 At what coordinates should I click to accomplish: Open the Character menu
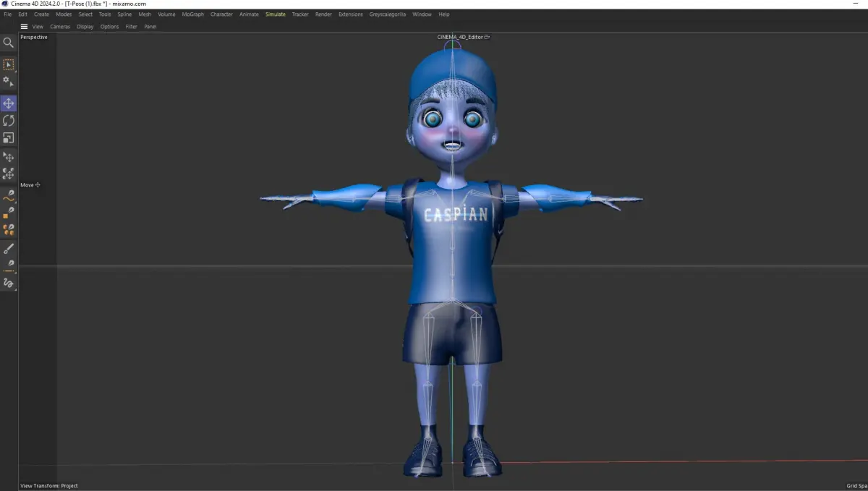point(221,14)
